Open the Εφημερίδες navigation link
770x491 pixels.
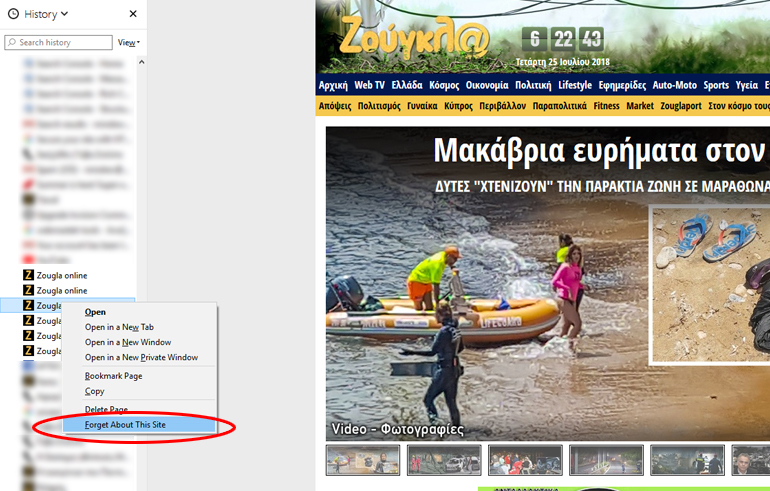point(622,85)
